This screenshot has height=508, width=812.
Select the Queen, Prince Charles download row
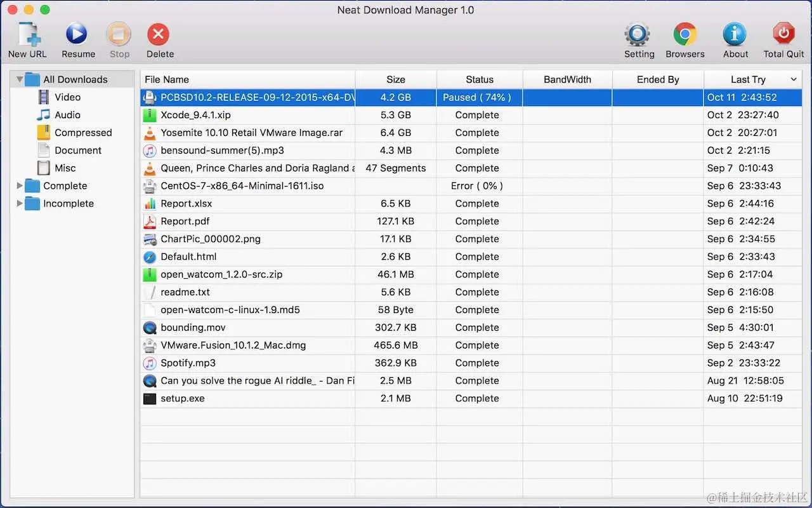pyautogui.click(x=471, y=168)
